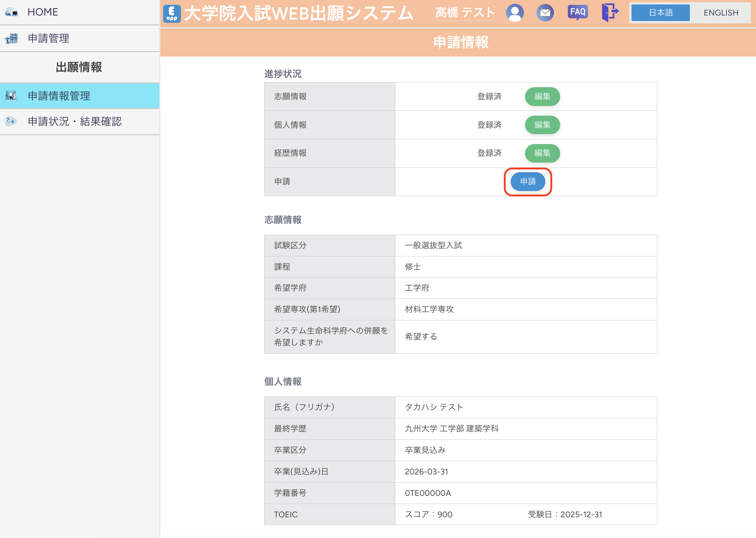Open 申請状況・結果確認 menu item
756x538 pixels.
(75, 121)
